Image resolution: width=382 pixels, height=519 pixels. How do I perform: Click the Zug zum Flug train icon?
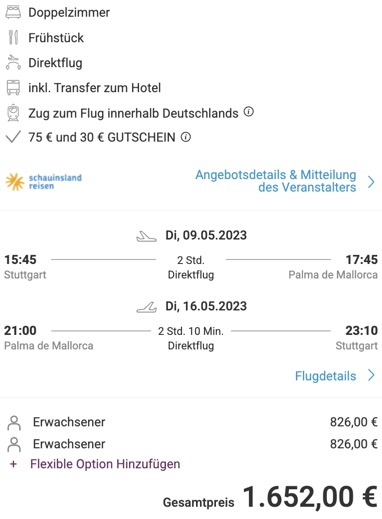[x=13, y=113]
